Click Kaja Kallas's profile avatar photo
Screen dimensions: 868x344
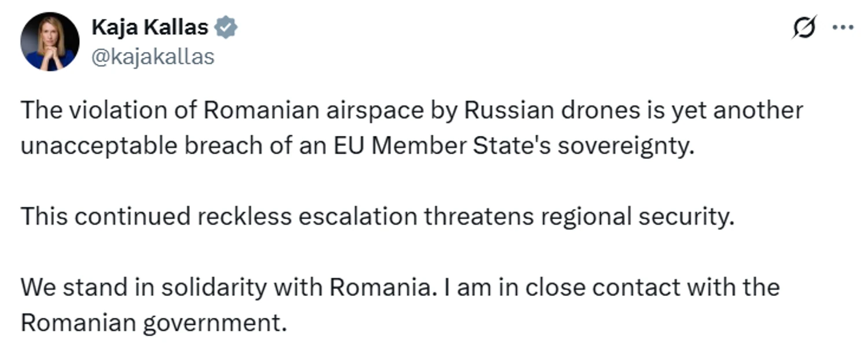50,41
